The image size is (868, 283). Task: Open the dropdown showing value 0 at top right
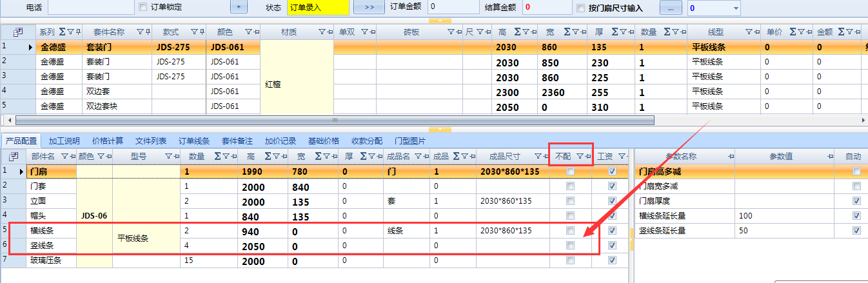[735, 8]
